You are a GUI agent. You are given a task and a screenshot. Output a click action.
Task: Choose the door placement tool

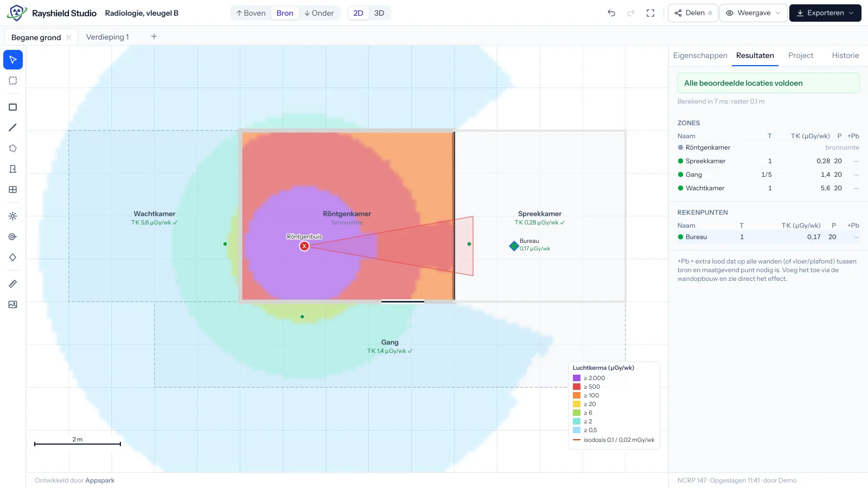point(13,169)
